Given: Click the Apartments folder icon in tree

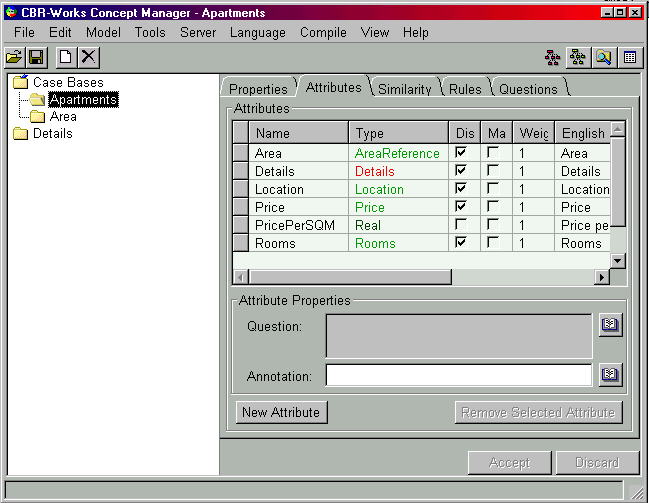Looking at the screenshot, I should point(37,99).
